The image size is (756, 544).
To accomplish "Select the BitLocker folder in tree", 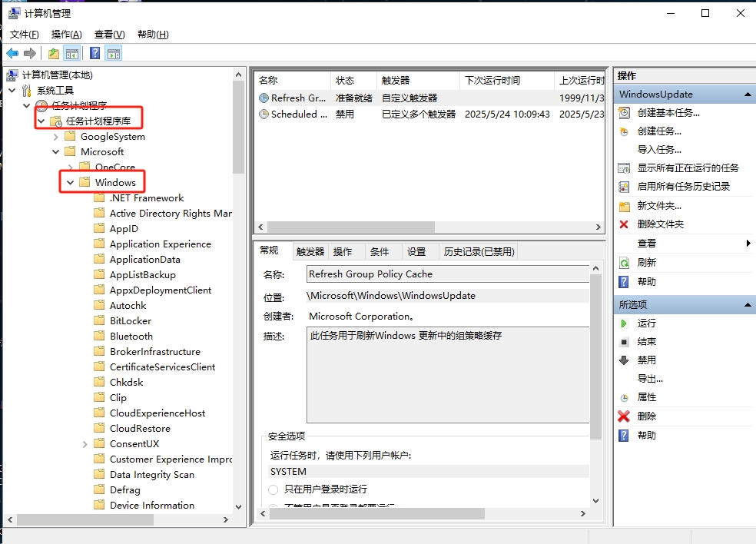I will coord(130,321).
